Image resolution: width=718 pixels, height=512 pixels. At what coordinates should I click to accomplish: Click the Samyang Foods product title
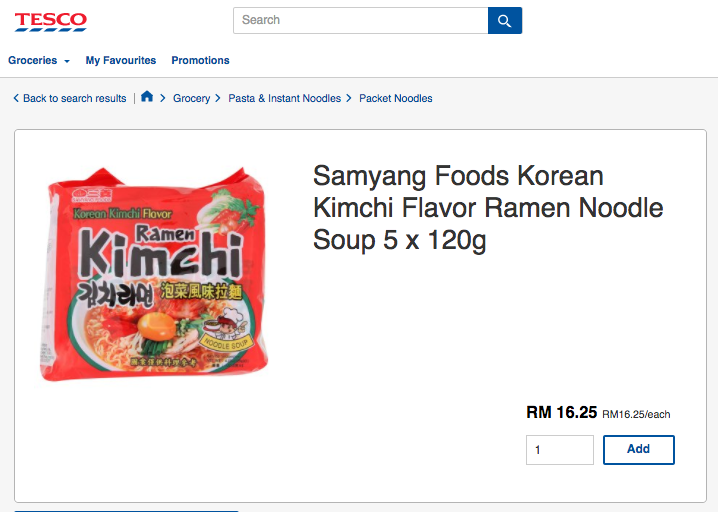488,208
